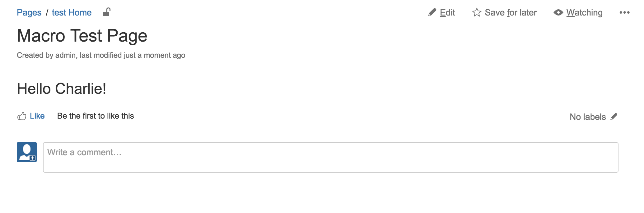Screen dimensions: 644x213
Task: Click the Edit pencil icon
Action: 432,12
